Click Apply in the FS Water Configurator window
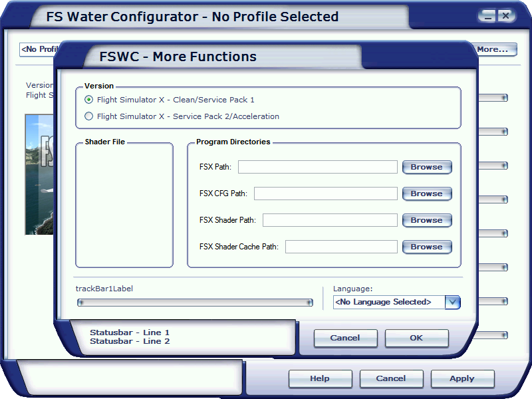The image size is (532, 399). point(462,378)
